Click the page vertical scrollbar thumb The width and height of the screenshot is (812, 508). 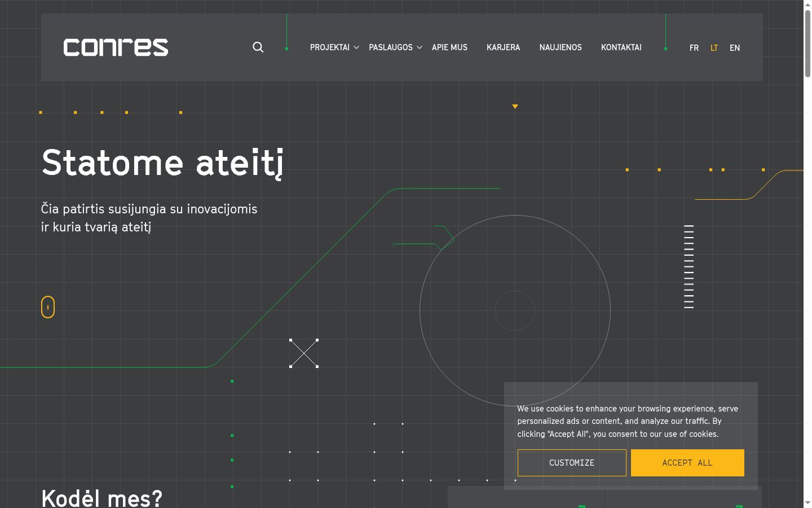[807, 44]
